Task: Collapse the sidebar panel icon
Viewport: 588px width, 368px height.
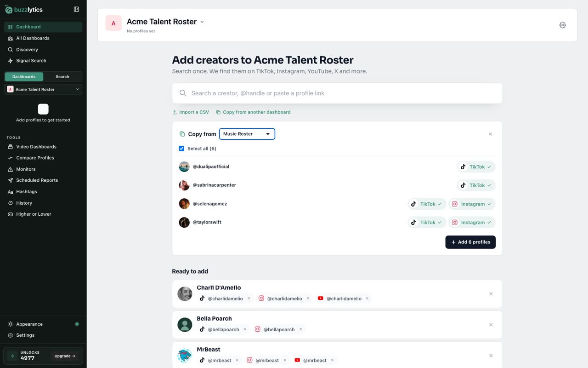Action: (76, 9)
